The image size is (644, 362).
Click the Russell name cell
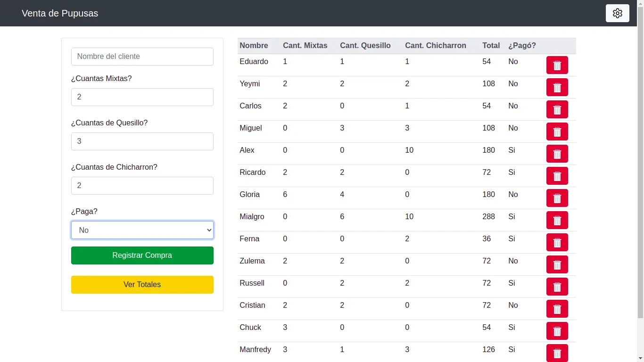click(252, 283)
